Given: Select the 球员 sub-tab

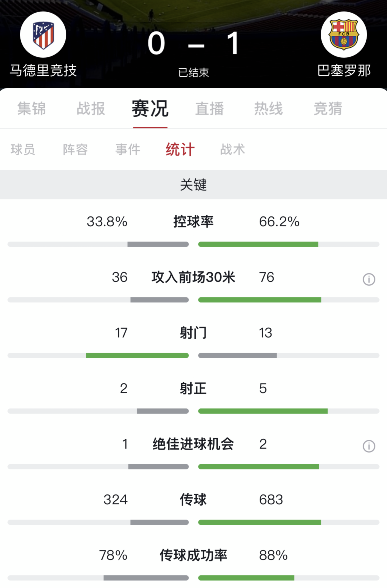Looking at the screenshot, I should pyautogui.click(x=23, y=150).
